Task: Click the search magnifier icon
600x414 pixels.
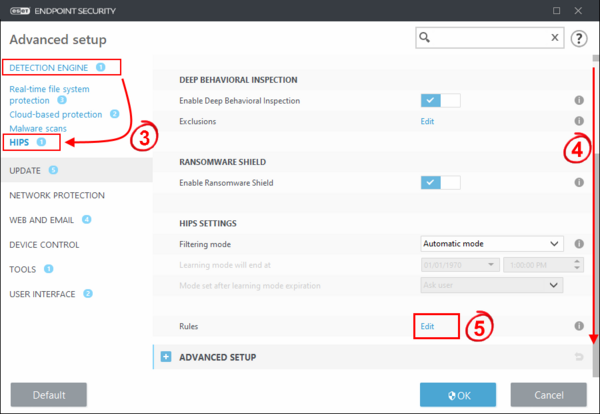Action: pyautogui.click(x=426, y=37)
